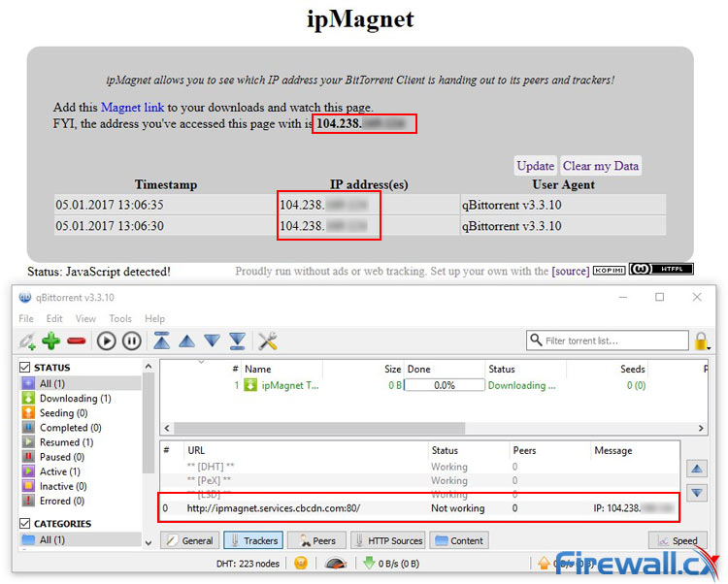Open the [source] link

(x=570, y=271)
